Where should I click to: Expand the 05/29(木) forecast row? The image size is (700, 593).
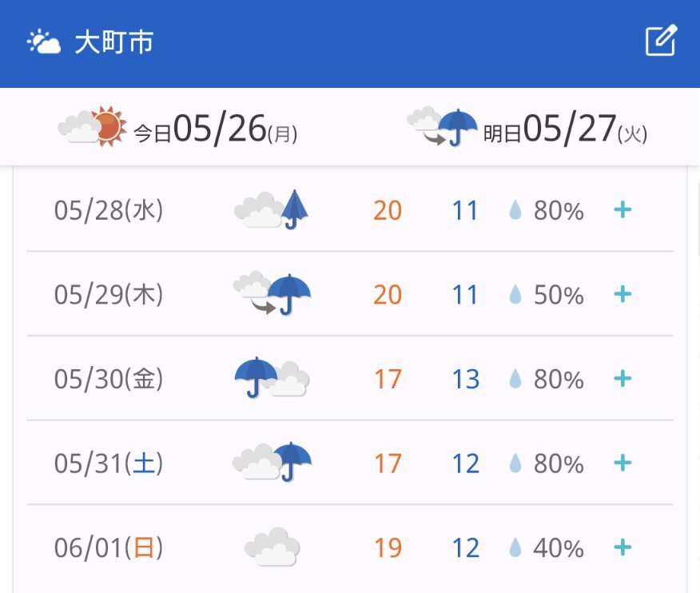622,294
